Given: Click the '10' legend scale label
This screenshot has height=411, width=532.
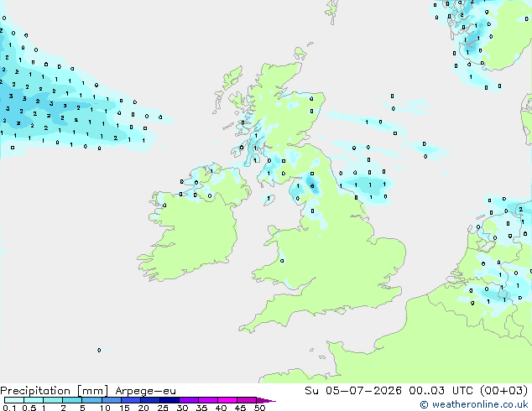Looking at the screenshot, I should point(105,408).
